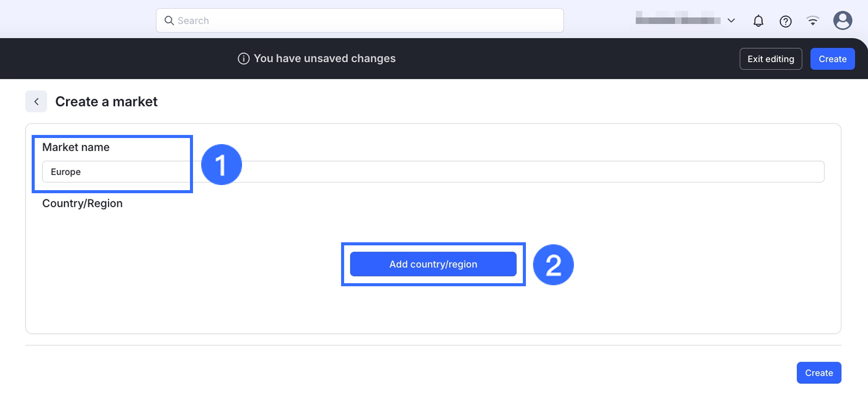Click the "Country/Region" section label
Image resolution: width=868 pixels, height=412 pixels.
click(x=82, y=203)
